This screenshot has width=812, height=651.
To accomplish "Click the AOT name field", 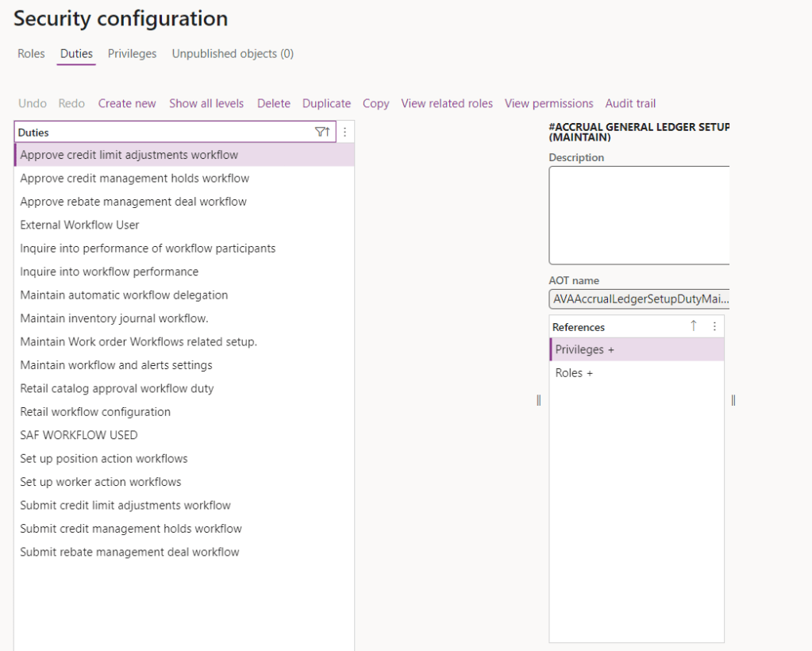I will tap(639, 299).
